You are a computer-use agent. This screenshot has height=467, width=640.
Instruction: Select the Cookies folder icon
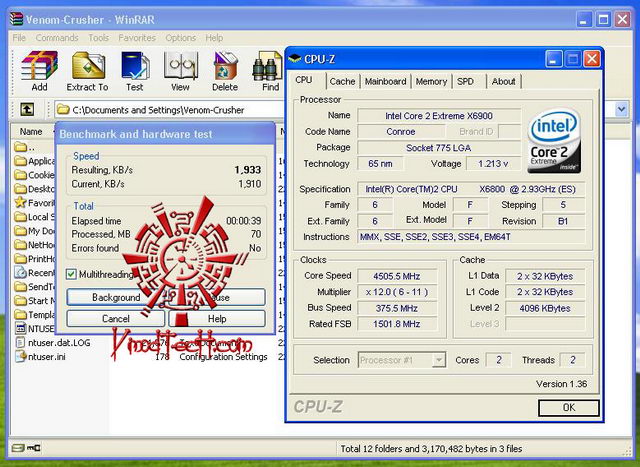[x=20, y=175]
